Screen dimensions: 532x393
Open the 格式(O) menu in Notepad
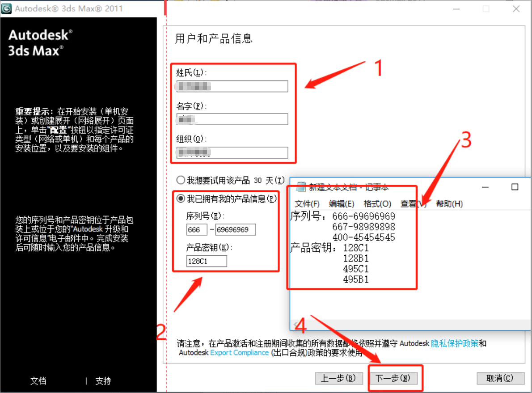click(378, 204)
